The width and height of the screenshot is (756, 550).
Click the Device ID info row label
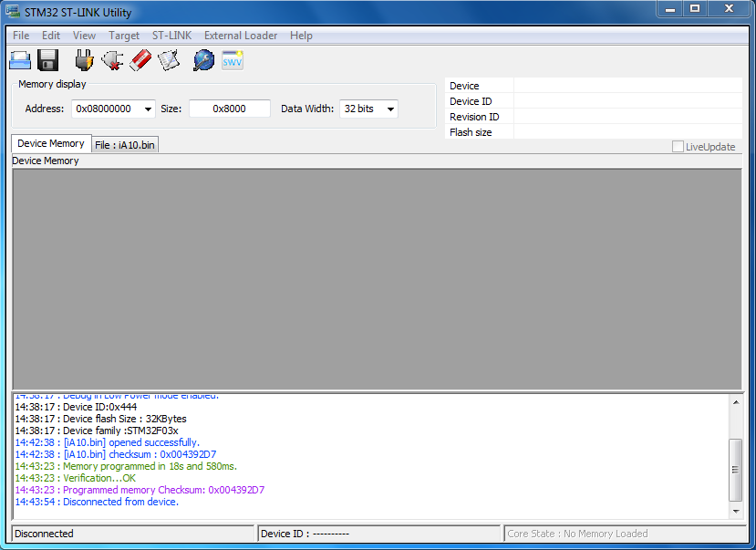(x=471, y=101)
